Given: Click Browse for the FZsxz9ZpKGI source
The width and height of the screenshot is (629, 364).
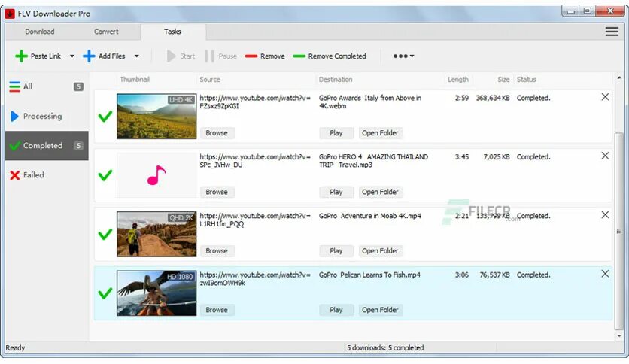Looking at the screenshot, I should pos(217,133).
